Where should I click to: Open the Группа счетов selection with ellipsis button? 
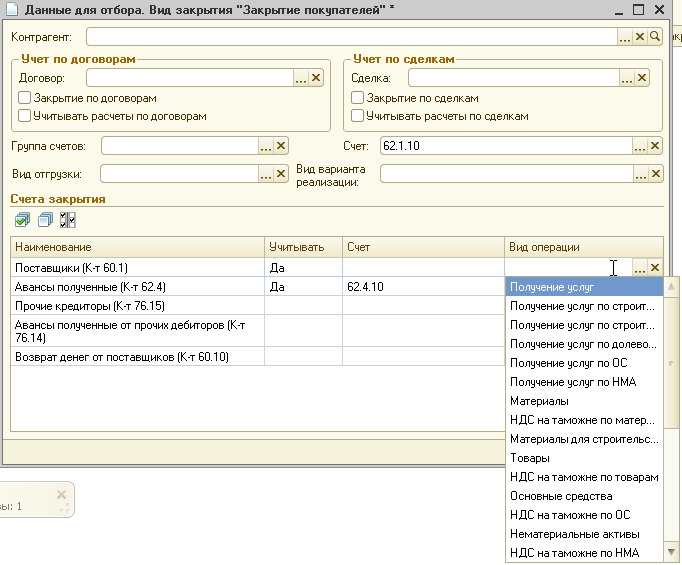[x=266, y=146]
